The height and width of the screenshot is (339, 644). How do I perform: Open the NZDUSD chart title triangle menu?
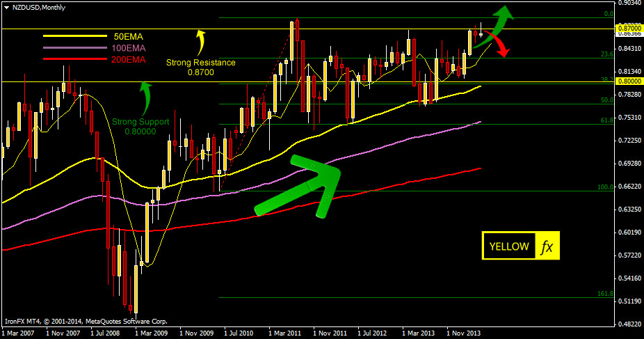tap(6, 6)
